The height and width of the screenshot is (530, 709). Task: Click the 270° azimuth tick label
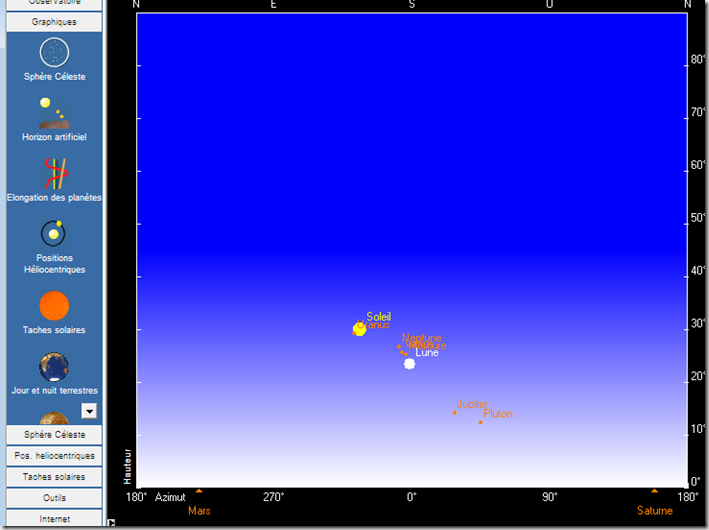pyautogui.click(x=274, y=497)
